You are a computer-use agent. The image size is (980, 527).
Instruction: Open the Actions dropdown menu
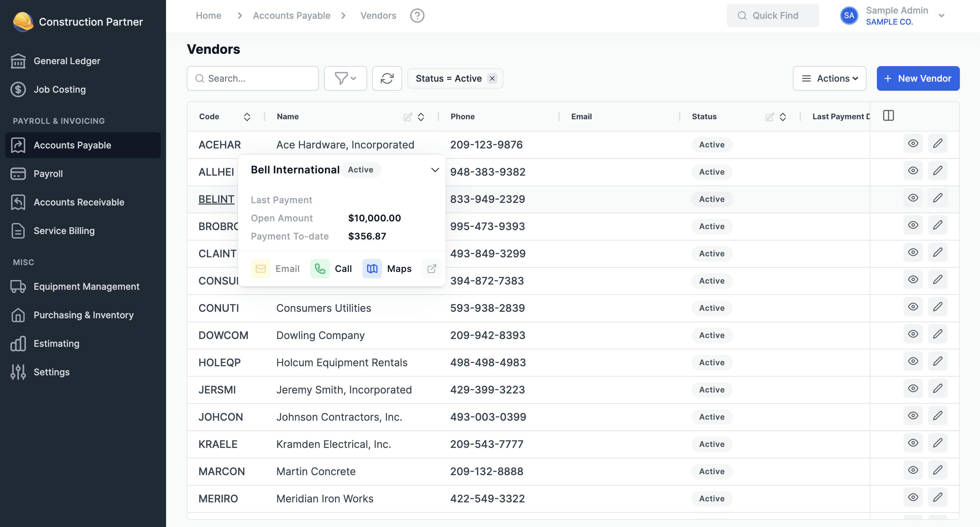[x=829, y=78]
